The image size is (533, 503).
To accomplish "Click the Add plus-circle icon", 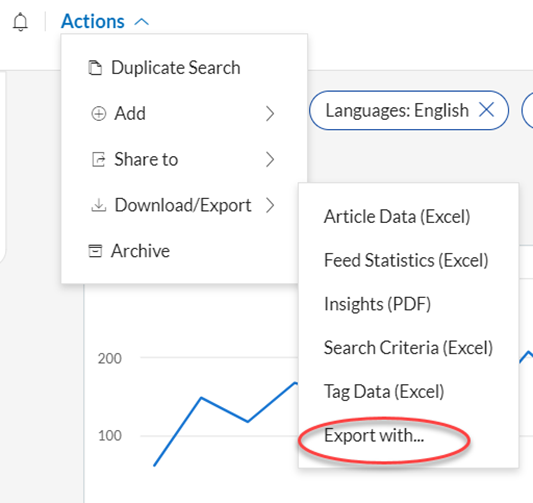I will click(x=99, y=114).
